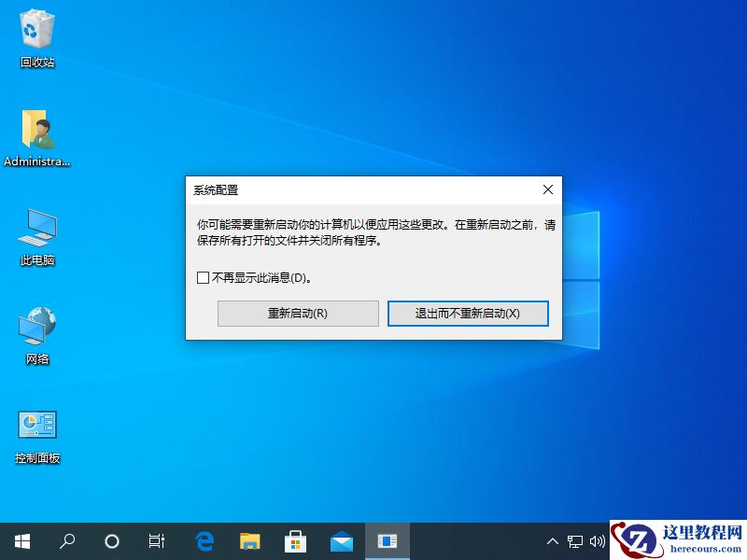Open Windows Search from the taskbar
747x560 pixels.
tap(65, 540)
